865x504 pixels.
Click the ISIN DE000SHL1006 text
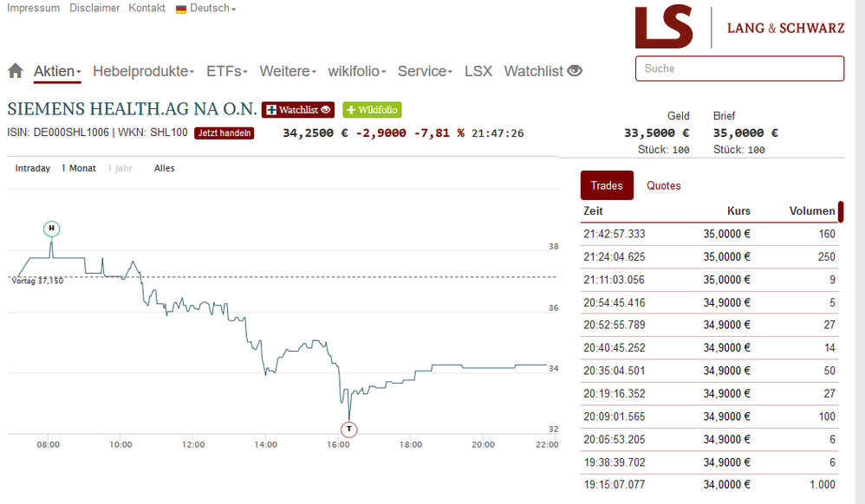click(58, 132)
